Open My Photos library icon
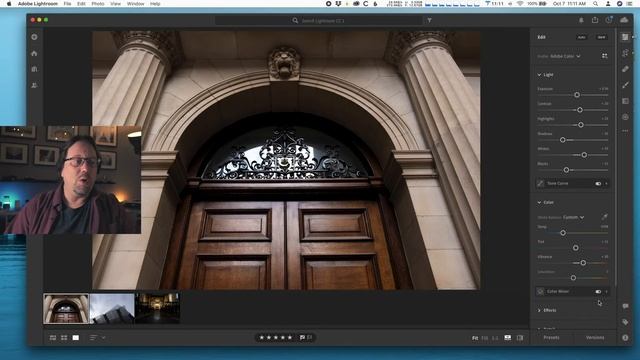This screenshot has height=360, width=640. click(x=34, y=69)
